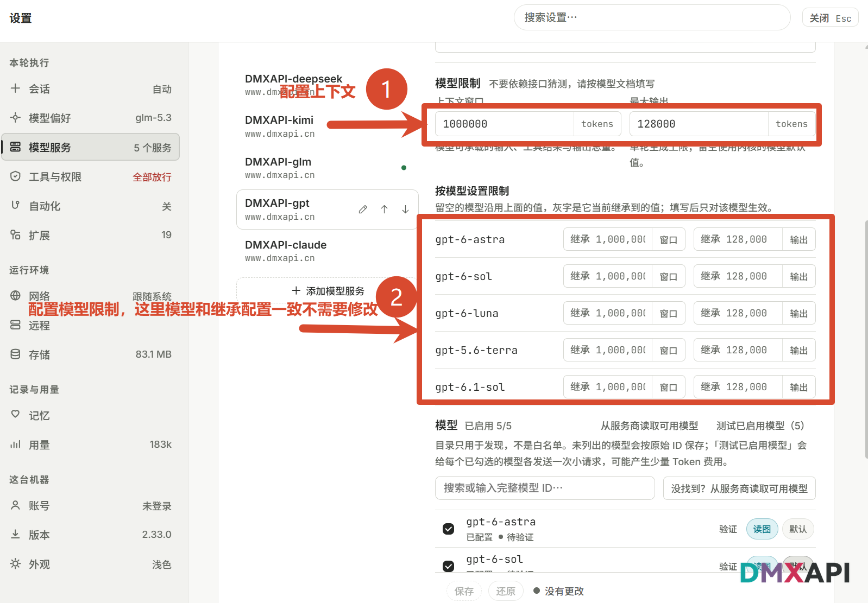Screen dimensions: 868x603
Task: Click the 版本 download icon
Action: coord(15,535)
